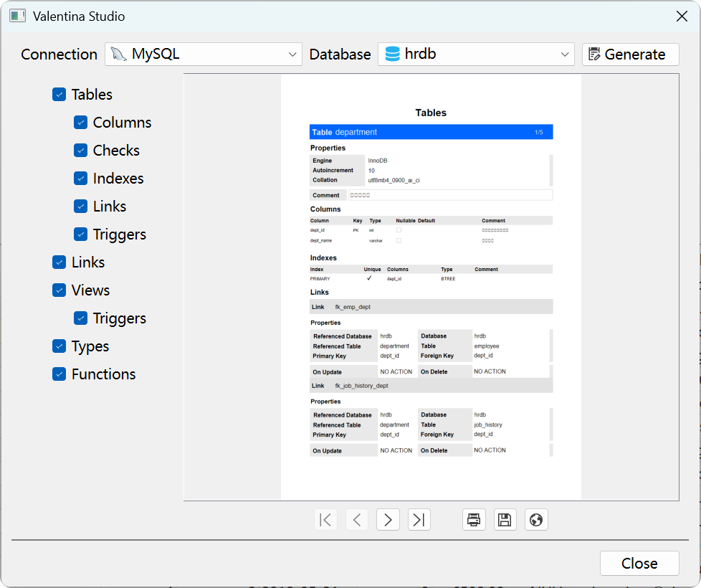Click the 'dept_name' column row
Viewport: 701px width, 588px height.
(x=431, y=240)
